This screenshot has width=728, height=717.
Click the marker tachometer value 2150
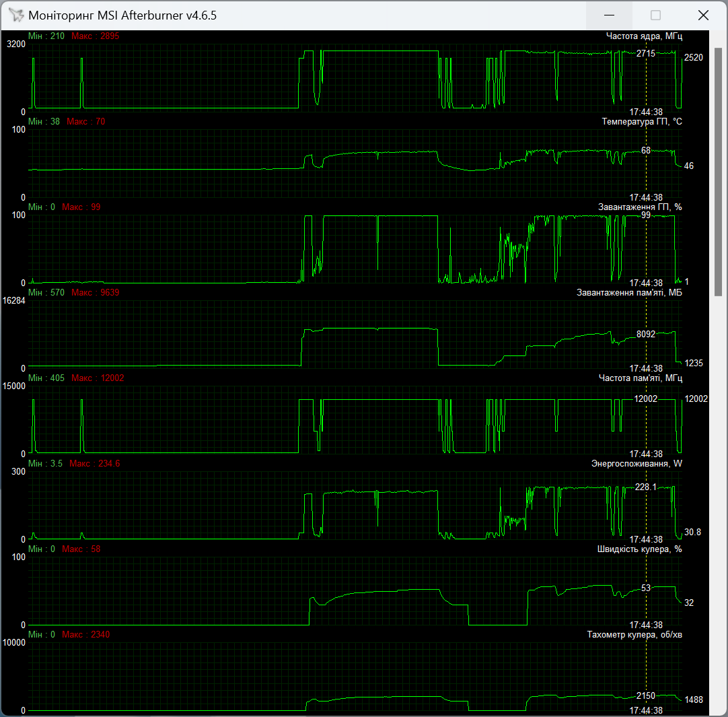click(x=646, y=695)
